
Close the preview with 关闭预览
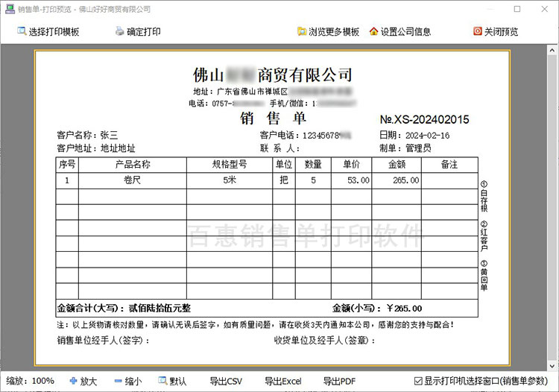click(x=496, y=31)
